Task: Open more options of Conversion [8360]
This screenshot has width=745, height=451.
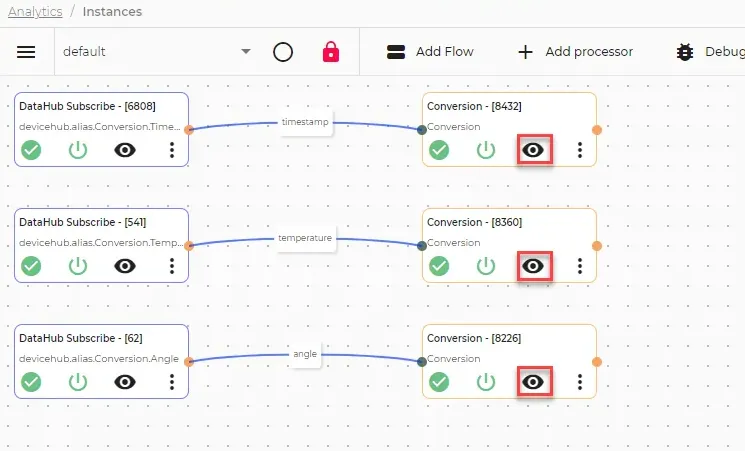Action: pos(580,266)
